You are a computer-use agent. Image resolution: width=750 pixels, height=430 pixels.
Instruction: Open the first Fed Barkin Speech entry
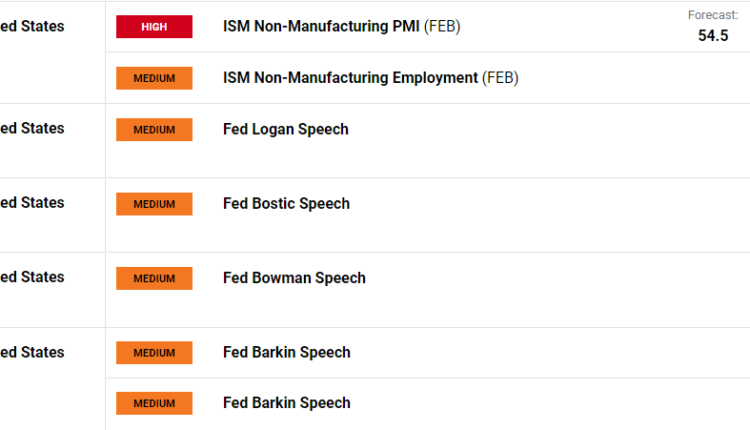click(286, 352)
